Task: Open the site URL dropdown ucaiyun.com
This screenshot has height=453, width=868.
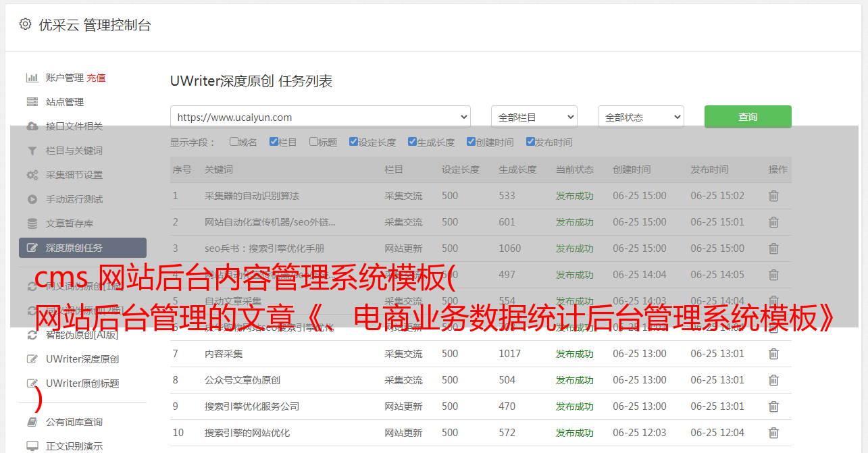Action: point(320,117)
